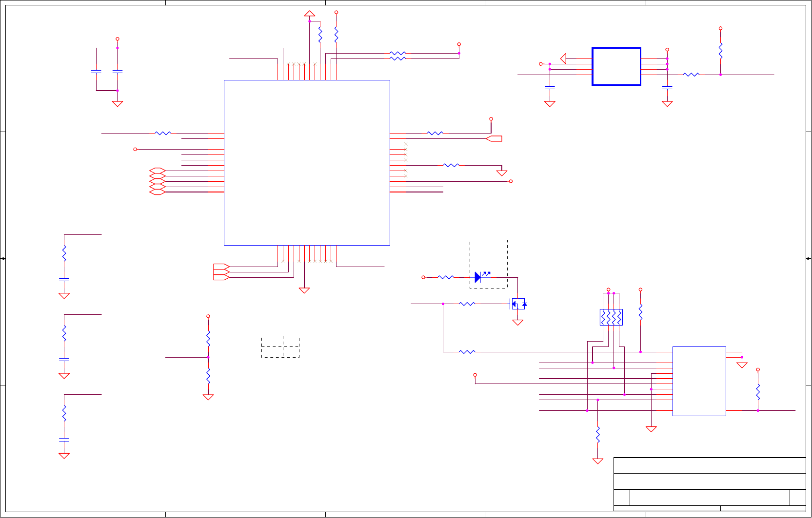The image size is (812, 518).
Task: Select the MOSFET transistor symbol
Action: pos(518,304)
